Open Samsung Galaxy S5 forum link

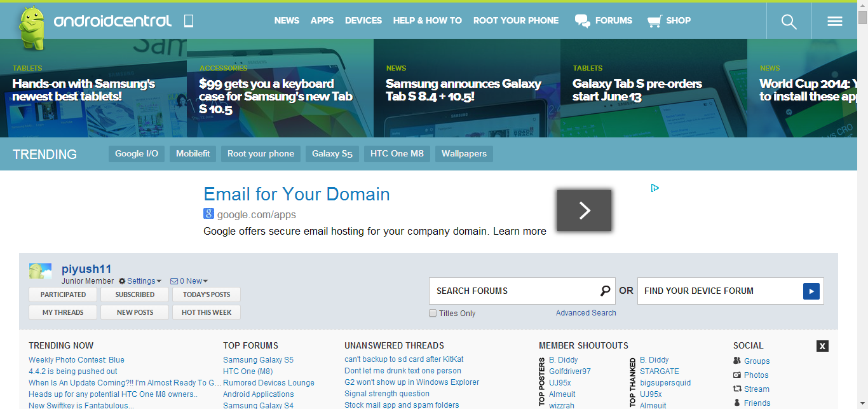coord(258,360)
